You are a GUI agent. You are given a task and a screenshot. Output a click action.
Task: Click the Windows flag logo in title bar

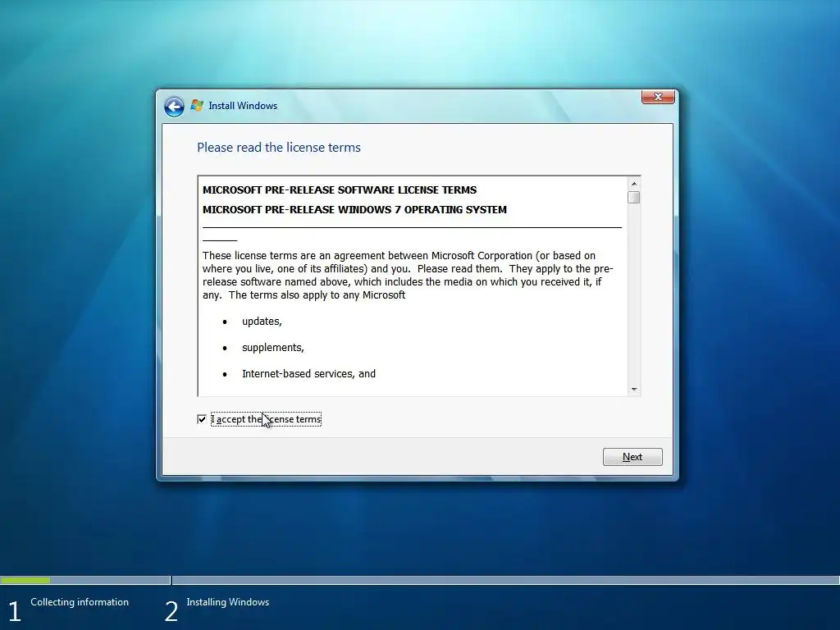tap(197, 106)
